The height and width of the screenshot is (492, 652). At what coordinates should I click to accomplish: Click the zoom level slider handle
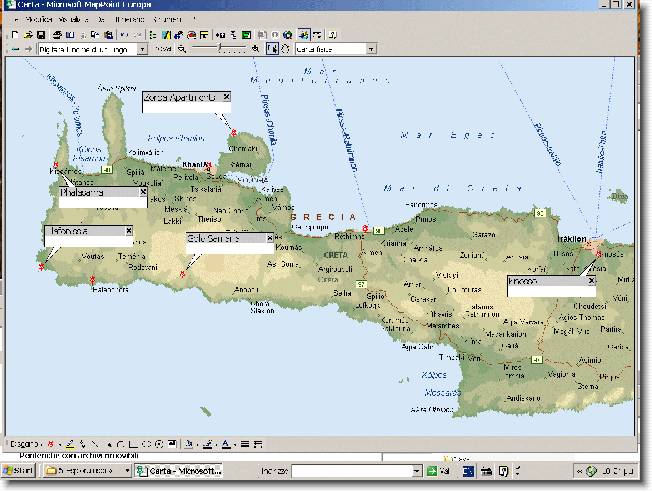[x=220, y=49]
